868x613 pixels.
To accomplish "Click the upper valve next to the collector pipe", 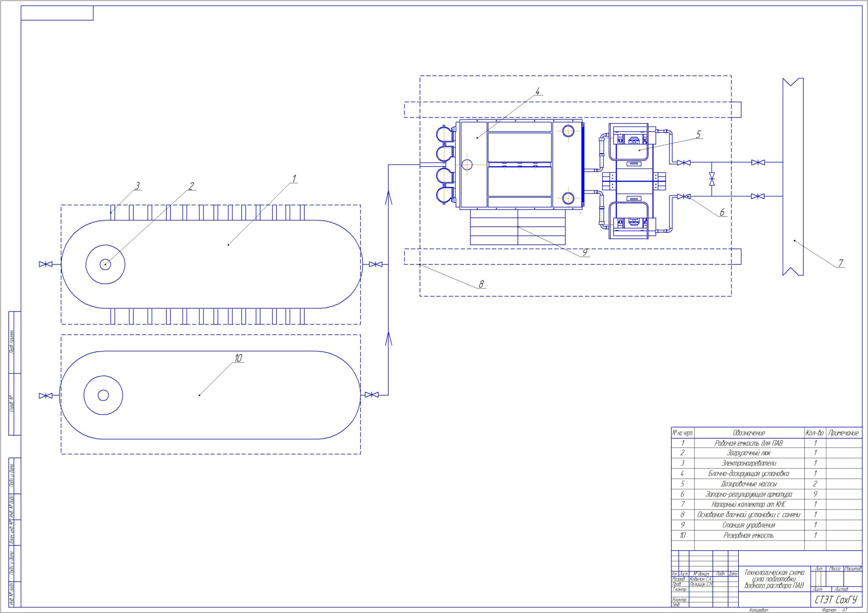I will tap(758, 163).
